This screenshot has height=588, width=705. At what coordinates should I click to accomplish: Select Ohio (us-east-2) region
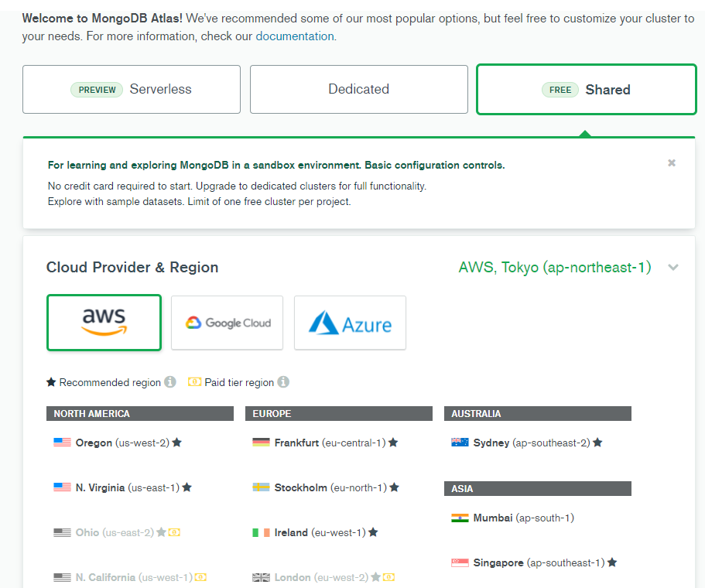click(x=117, y=533)
